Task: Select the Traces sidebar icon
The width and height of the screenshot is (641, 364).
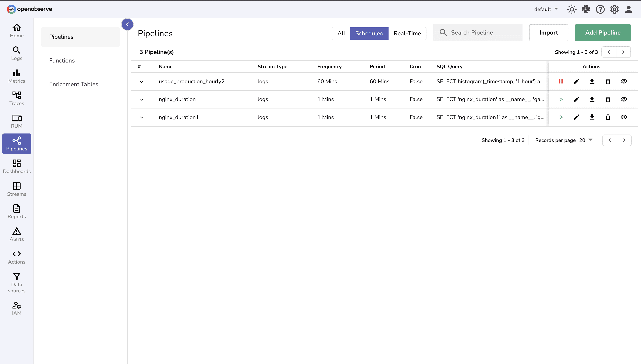Action: point(17,99)
